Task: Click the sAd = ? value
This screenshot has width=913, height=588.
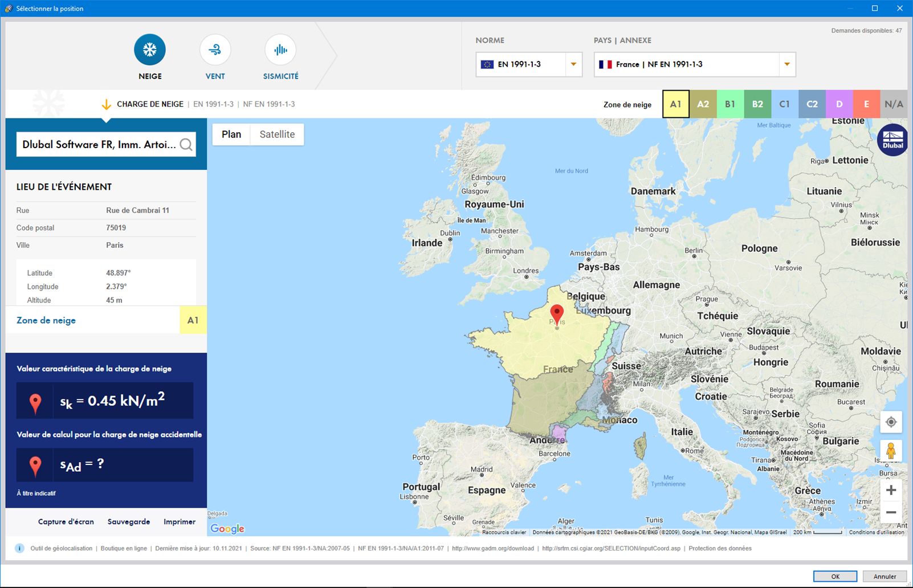Action: (82, 465)
